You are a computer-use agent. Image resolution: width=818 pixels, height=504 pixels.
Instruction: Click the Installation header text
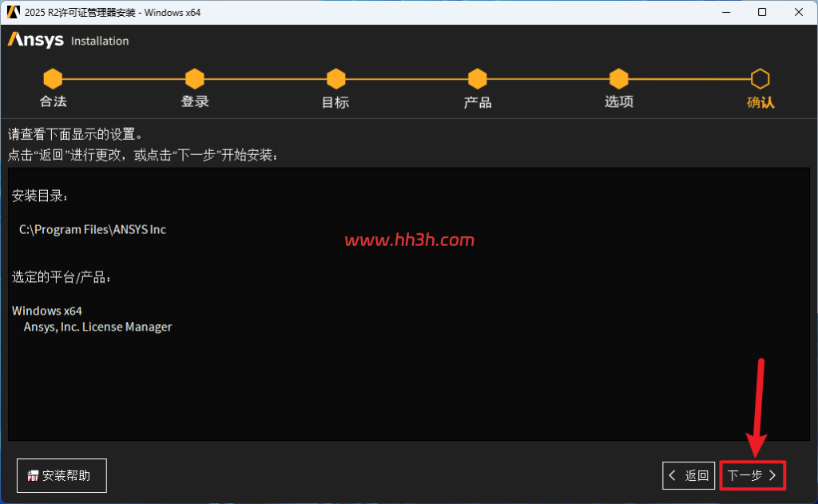click(x=100, y=41)
